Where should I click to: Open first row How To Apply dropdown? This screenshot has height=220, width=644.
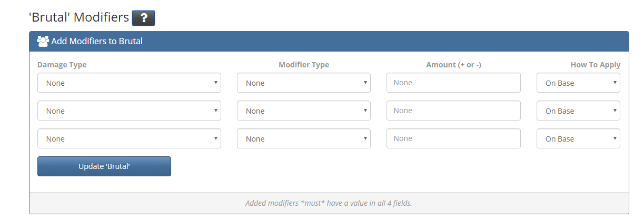(578, 83)
